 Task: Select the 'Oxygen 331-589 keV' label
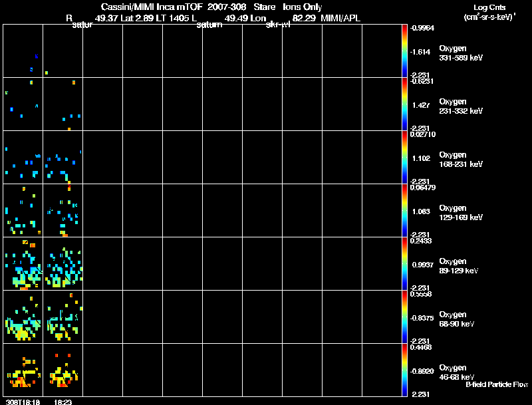pyautogui.click(x=461, y=53)
